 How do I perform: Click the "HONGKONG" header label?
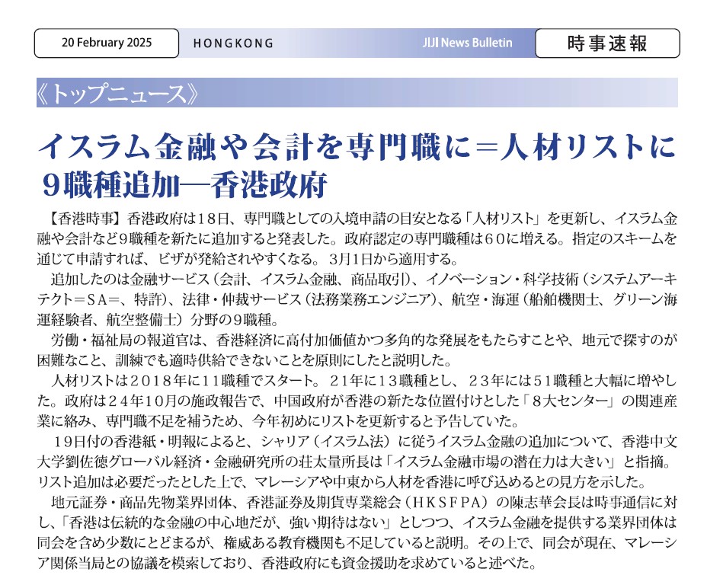(x=233, y=43)
